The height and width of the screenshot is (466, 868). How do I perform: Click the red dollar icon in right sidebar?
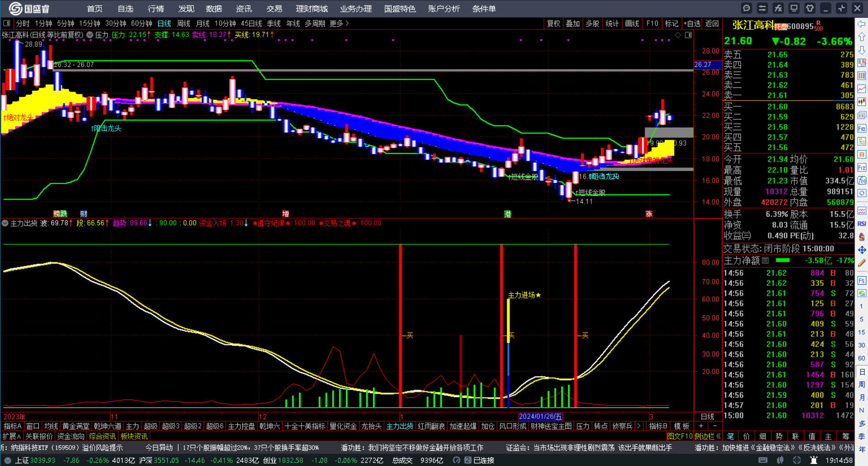coord(862,237)
